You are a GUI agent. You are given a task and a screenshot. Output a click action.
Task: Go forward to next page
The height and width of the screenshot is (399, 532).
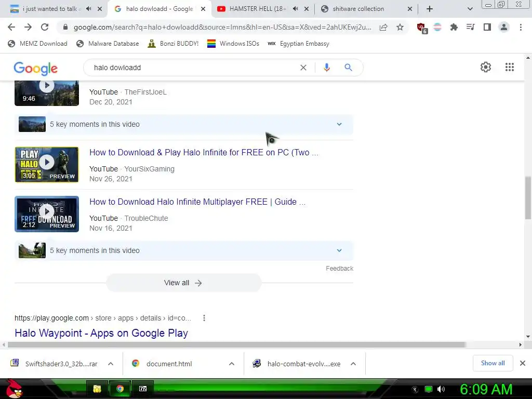[x=28, y=27]
